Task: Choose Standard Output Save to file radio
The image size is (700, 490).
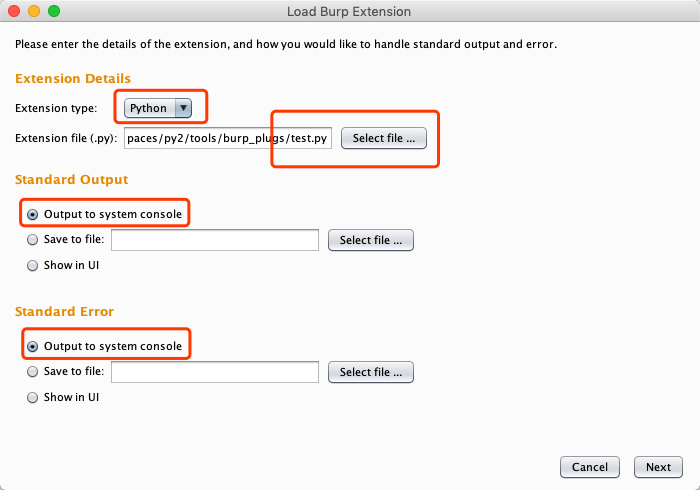Action: point(33,240)
